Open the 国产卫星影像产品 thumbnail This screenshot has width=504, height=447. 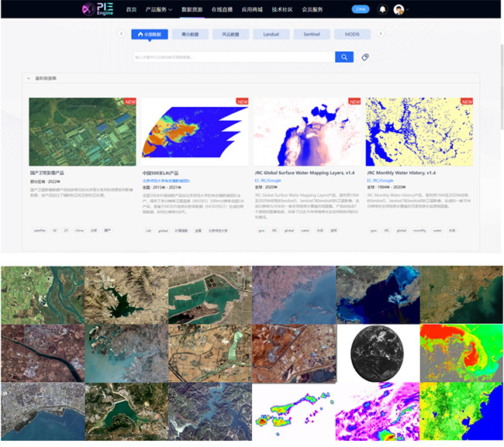click(82, 132)
